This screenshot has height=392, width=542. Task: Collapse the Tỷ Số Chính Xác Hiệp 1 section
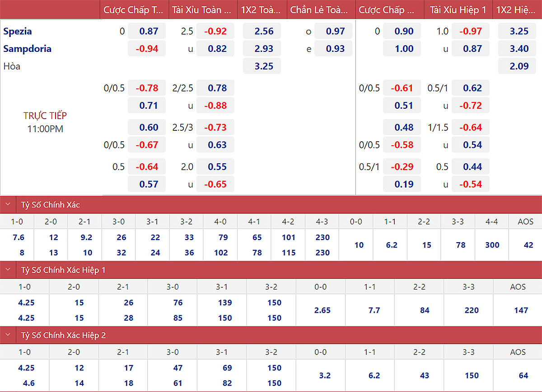coord(8,270)
